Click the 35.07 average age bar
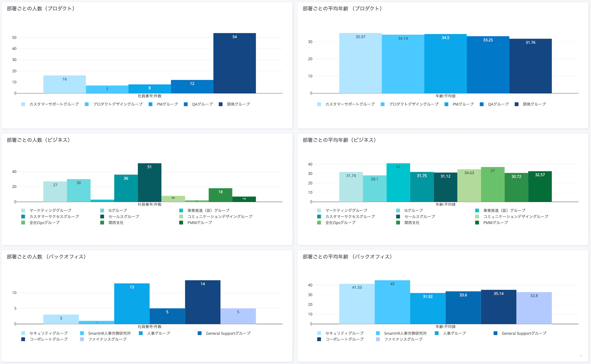Image resolution: width=591 pixels, height=364 pixels. tap(360, 63)
